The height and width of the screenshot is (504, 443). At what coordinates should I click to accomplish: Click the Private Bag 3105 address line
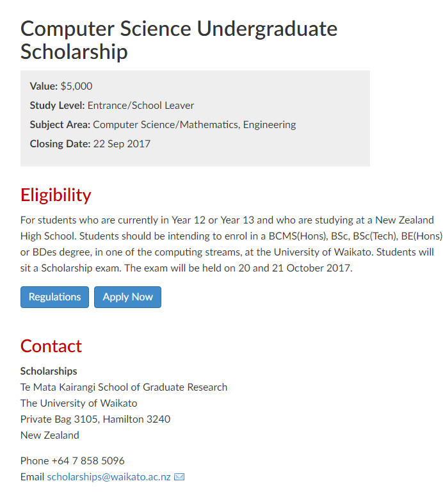coord(95,419)
